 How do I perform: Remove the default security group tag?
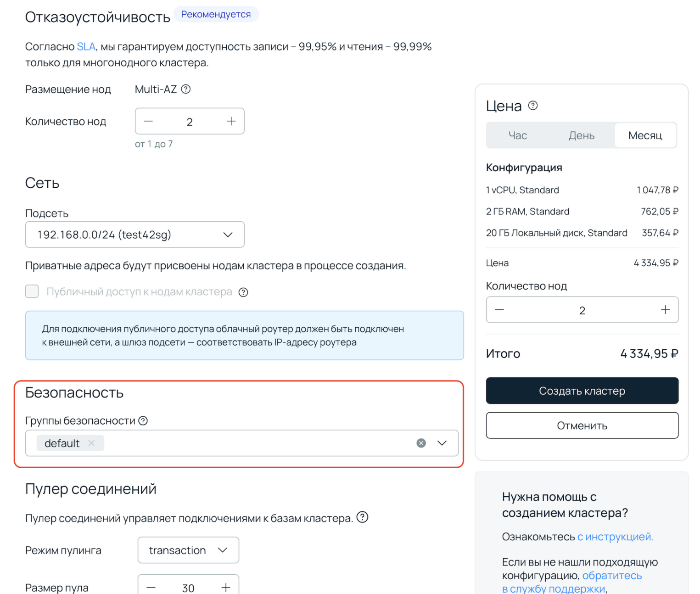point(91,443)
